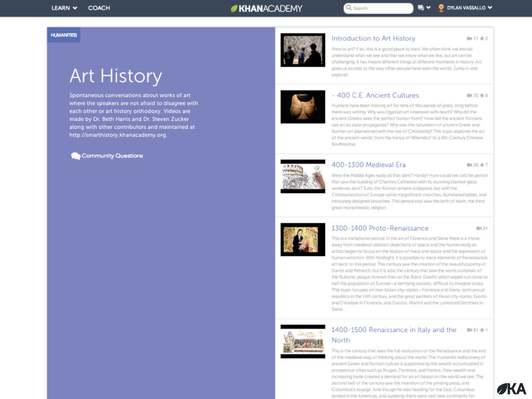The height and width of the screenshot is (399, 532).
Task: Click star icon for Medieval Era
Action: coord(482,165)
